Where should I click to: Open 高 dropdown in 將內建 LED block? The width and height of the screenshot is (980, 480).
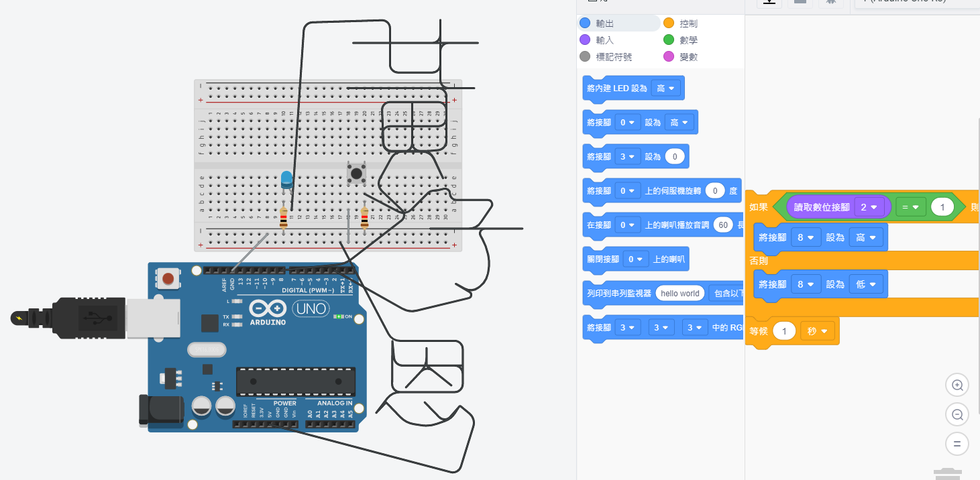(665, 88)
